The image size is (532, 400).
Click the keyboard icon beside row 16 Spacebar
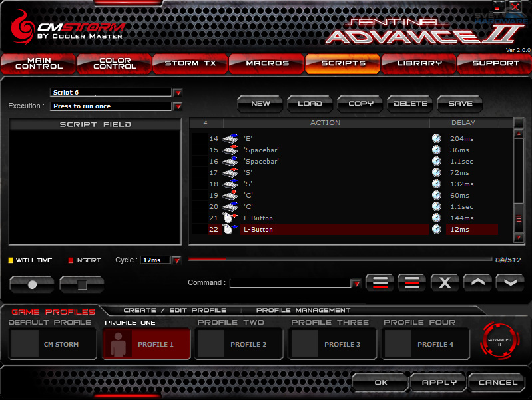[x=230, y=161]
